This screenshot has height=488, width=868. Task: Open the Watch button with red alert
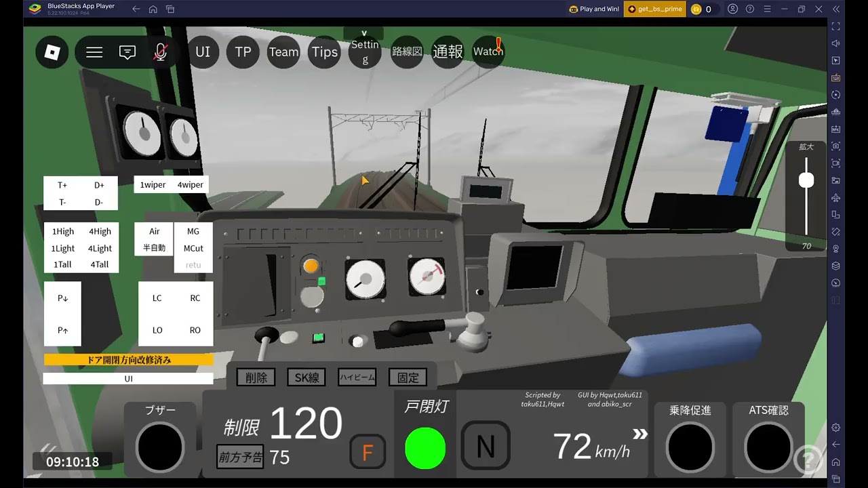488,52
